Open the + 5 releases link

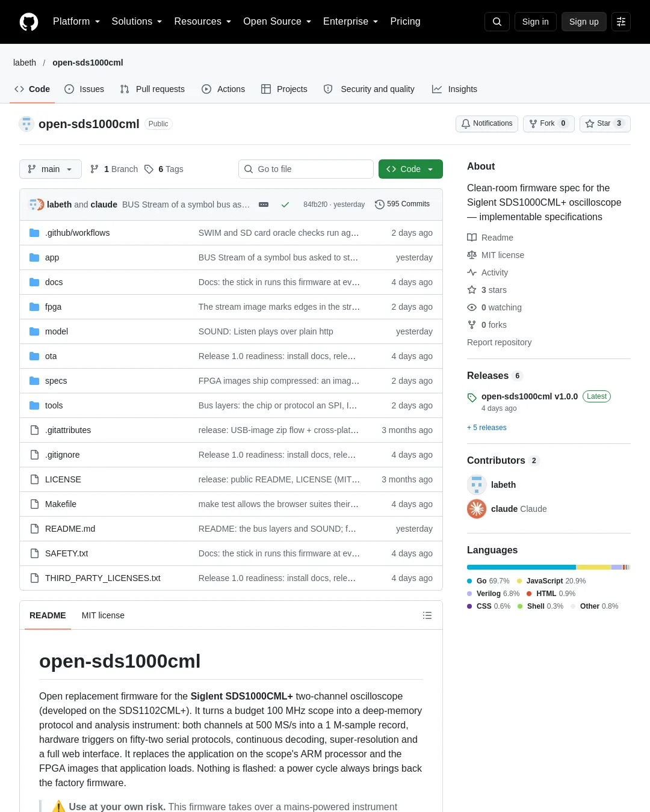point(487,428)
